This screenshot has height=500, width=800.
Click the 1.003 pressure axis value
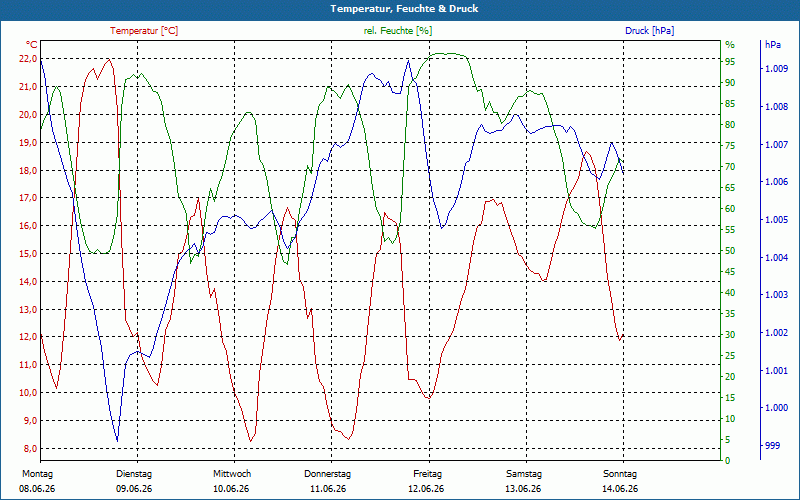pos(776,295)
